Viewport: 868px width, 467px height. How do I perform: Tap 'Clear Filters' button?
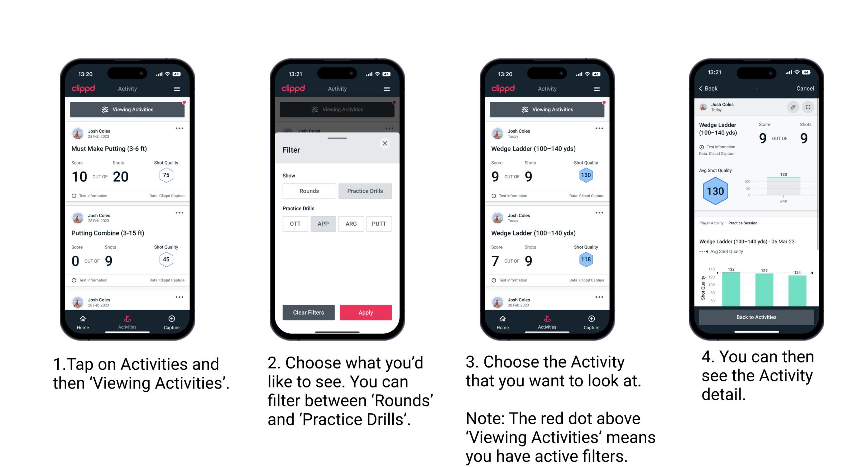pos(309,312)
